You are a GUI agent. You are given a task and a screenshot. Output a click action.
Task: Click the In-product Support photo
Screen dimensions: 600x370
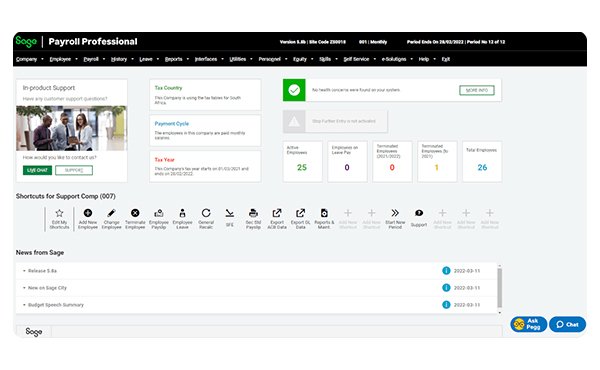click(71, 128)
